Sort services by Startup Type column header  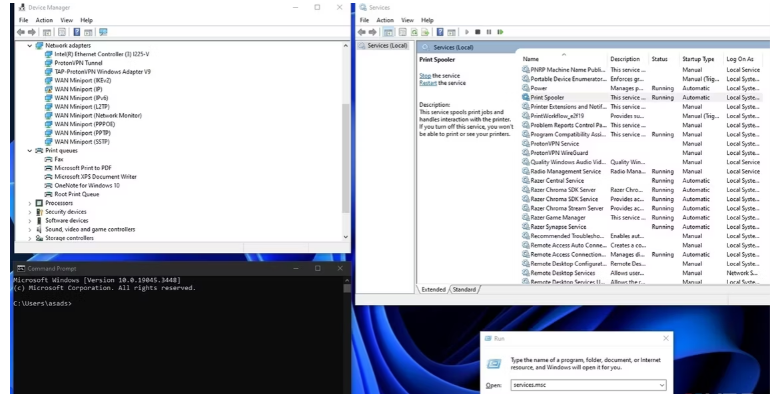(x=702, y=59)
